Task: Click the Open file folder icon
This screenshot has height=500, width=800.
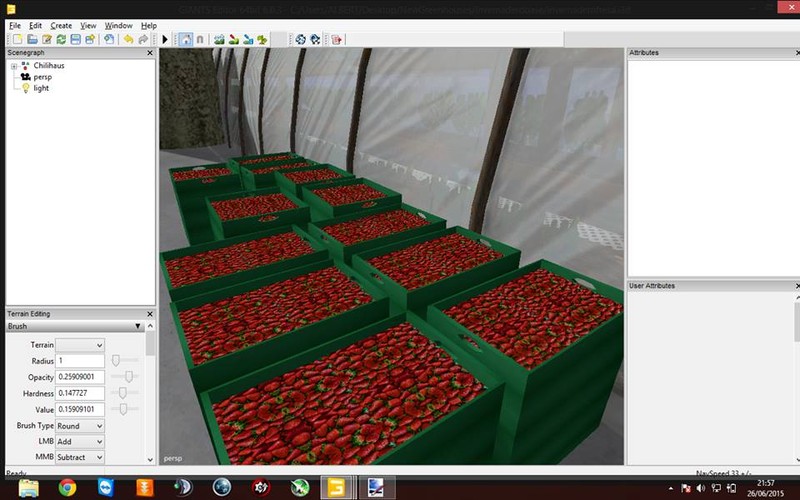Action: 32,39
